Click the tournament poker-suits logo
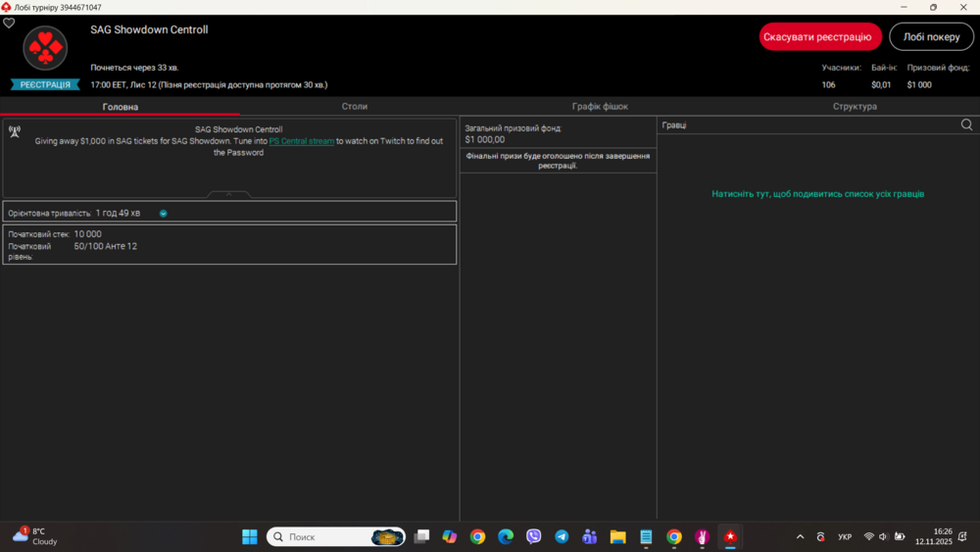The width and height of the screenshot is (980, 552). [45, 48]
